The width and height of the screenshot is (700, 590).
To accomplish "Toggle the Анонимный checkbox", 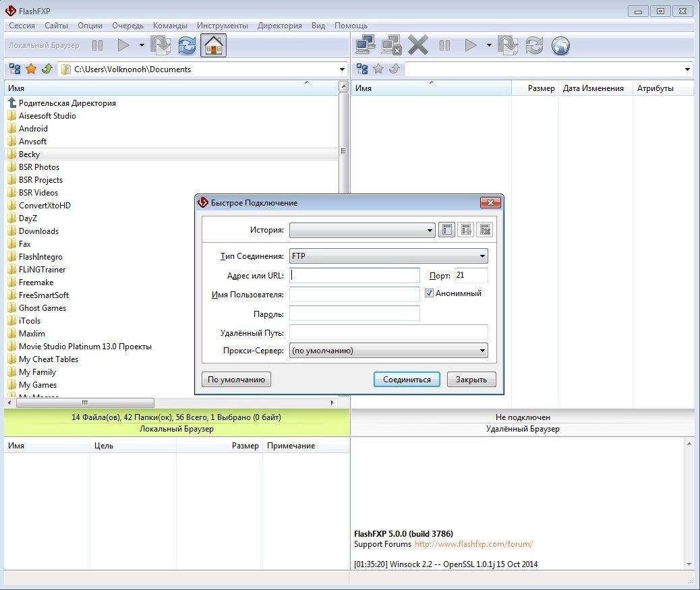I will pyautogui.click(x=429, y=293).
